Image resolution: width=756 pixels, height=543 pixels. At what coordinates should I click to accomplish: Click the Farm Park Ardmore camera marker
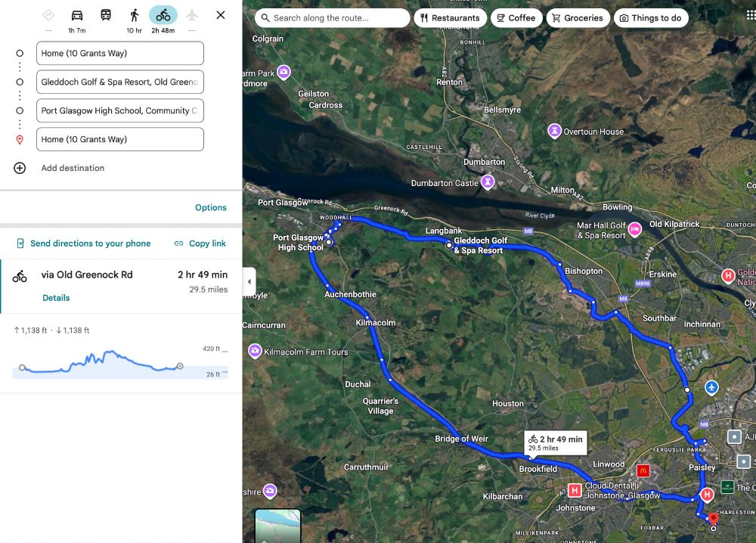tap(284, 72)
